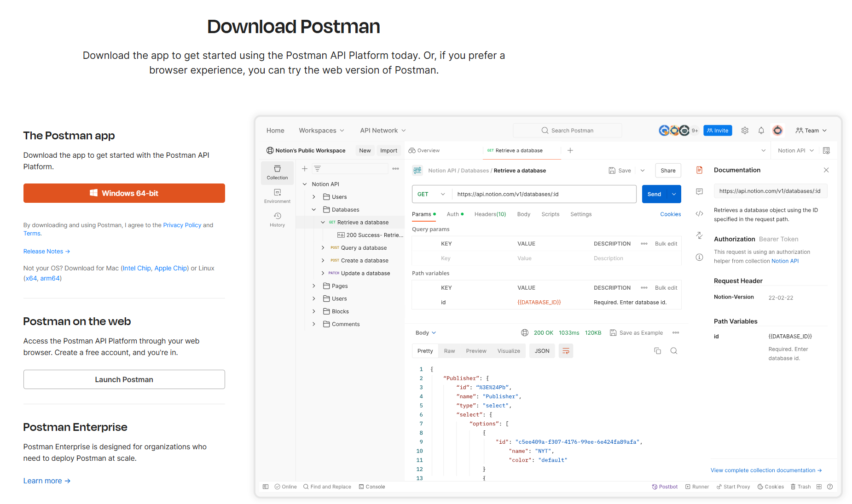Viewport: 852px width, 504px height.
Task: Expand the Comments folder
Action: tap(313, 324)
